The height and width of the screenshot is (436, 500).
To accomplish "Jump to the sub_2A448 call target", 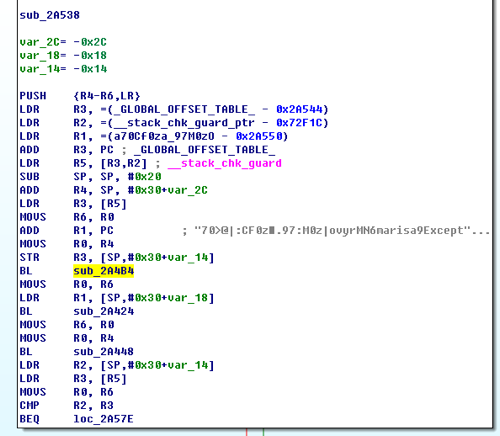I will (104, 352).
